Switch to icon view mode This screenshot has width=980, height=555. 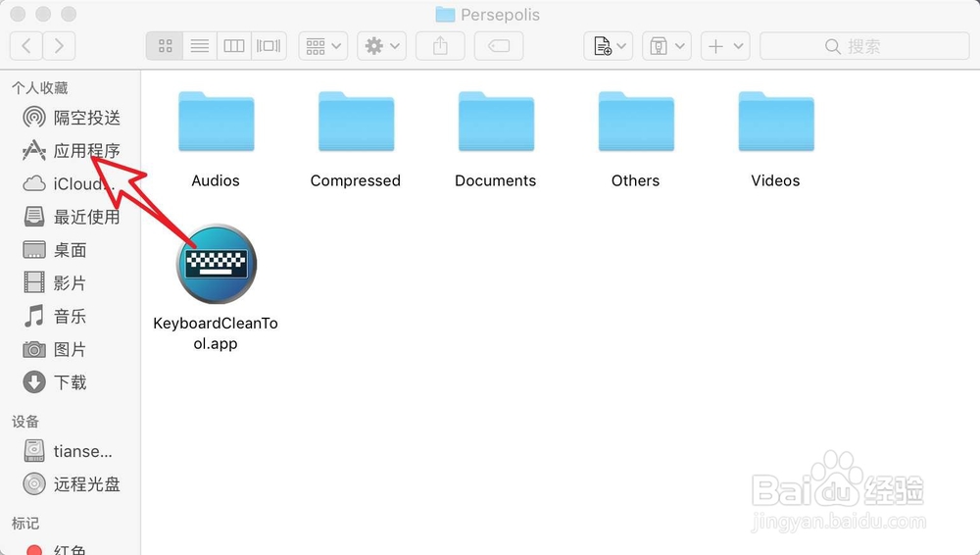click(165, 46)
